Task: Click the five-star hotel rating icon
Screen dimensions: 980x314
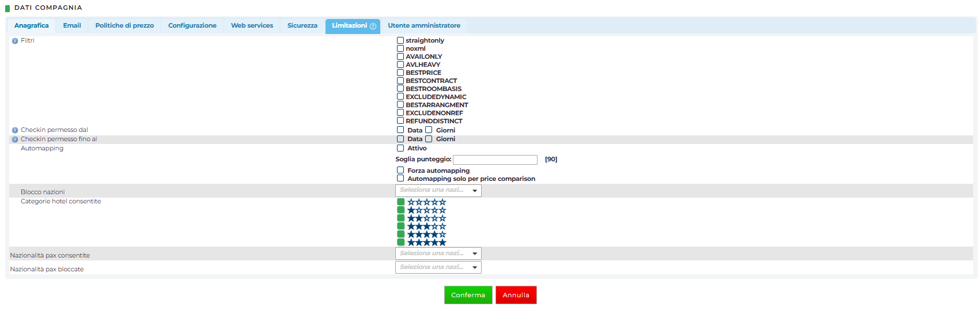Action: coord(426,243)
